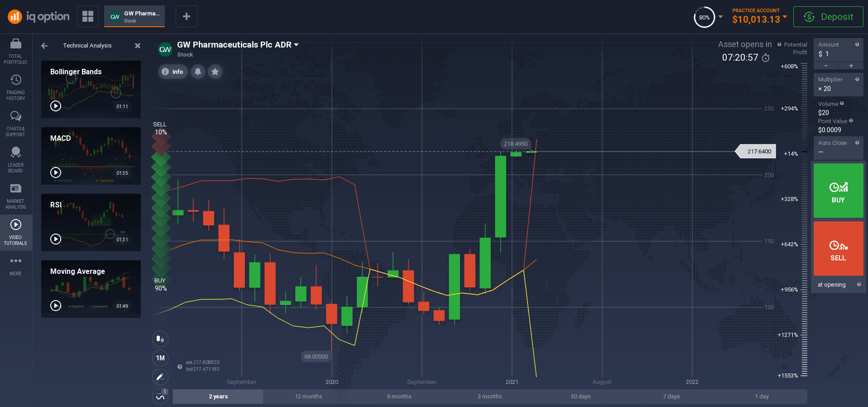Click the potential profit scale bar
868x407 pixels.
(x=804, y=220)
